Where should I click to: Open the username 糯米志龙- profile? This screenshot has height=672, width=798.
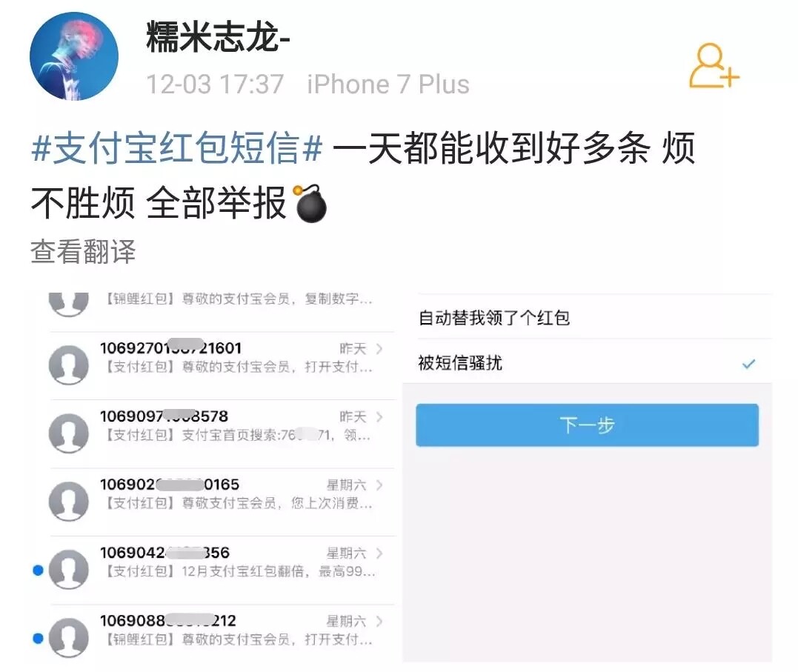(x=218, y=36)
